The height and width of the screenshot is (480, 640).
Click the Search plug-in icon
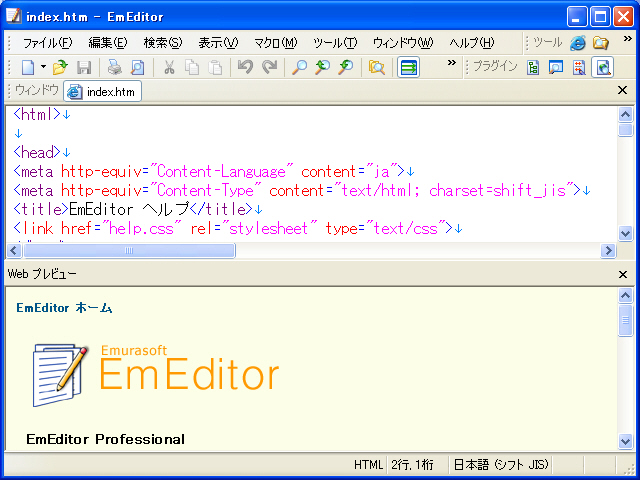[556, 67]
